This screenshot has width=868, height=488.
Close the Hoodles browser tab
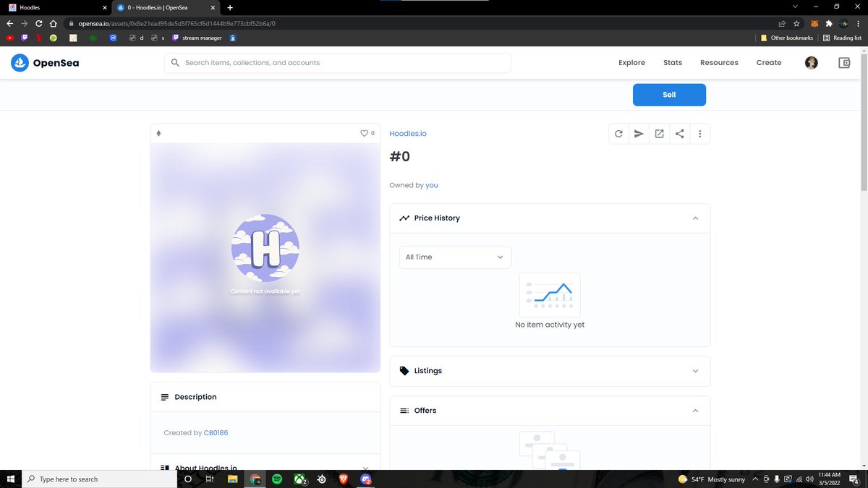coord(103,7)
